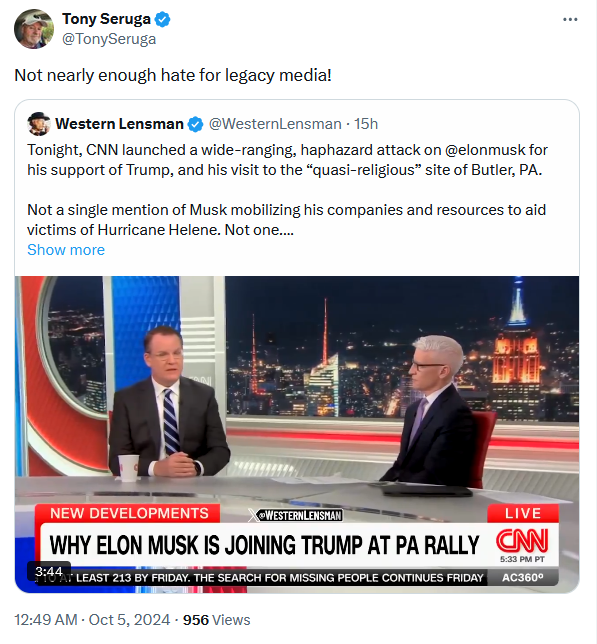View the 956 Views count

coord(216,619)
